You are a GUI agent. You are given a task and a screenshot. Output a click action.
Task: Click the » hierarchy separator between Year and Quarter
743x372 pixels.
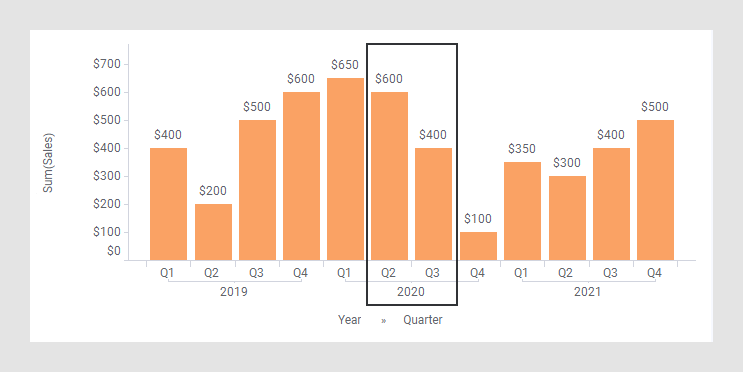point(383,321)
